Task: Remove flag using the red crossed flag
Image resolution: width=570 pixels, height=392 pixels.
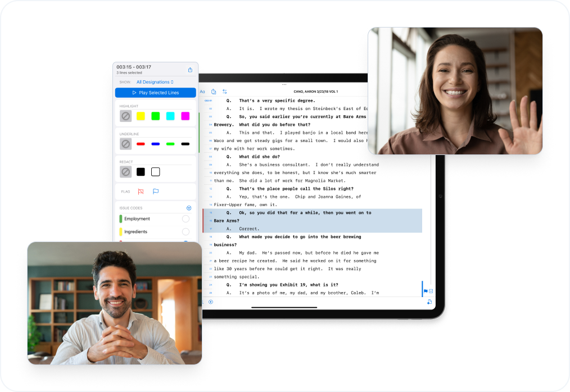Action: 141,192
